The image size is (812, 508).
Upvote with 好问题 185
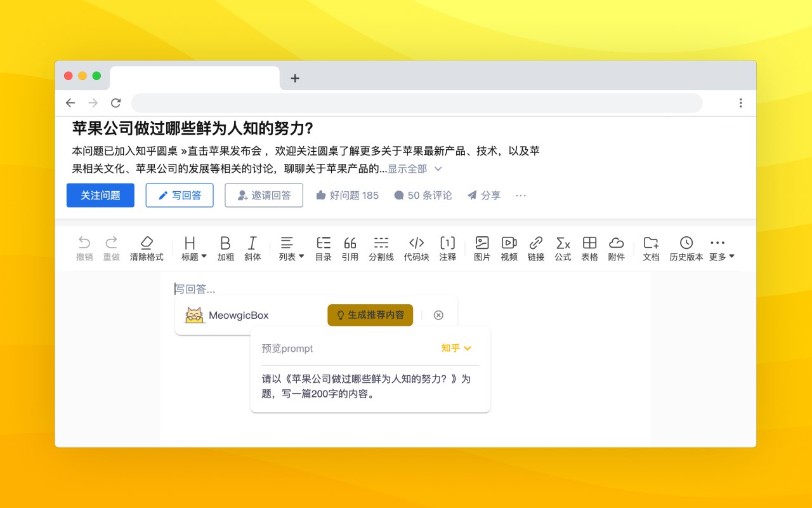pyautogui.click(x=347, y=196)
